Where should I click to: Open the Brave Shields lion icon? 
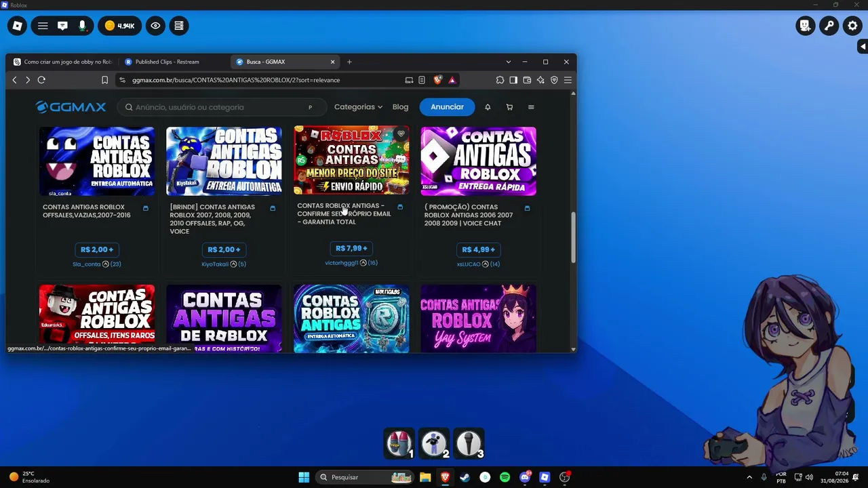pyautogui.click(x=437, y=80)
